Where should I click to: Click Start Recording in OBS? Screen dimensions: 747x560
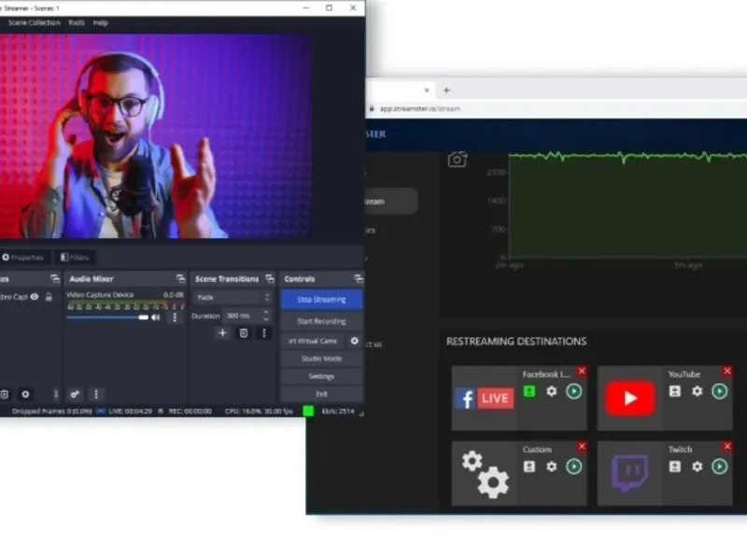pos(321,321)
